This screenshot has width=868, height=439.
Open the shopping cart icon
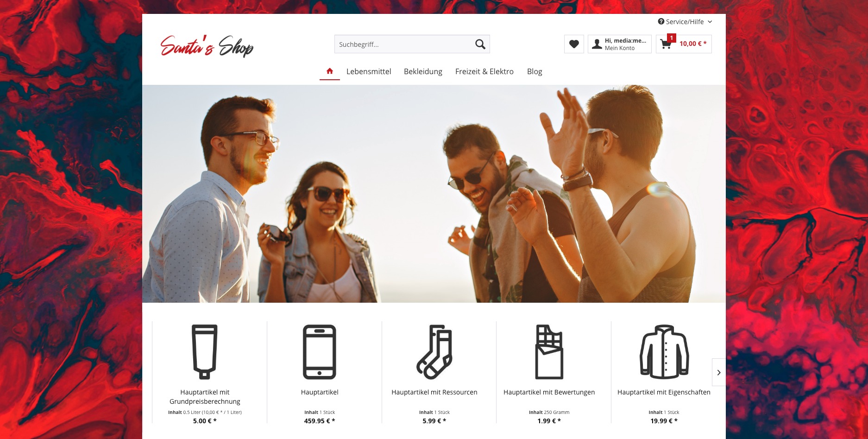pos(666,44)
